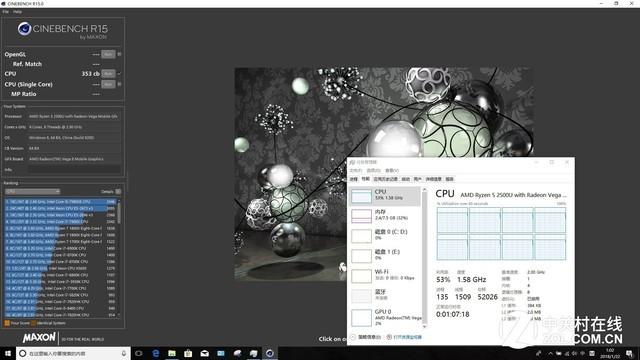Click the Identical System legend swatch
Image resolution: width=640 pixels, height=360 pixels.
pos(34,323)
